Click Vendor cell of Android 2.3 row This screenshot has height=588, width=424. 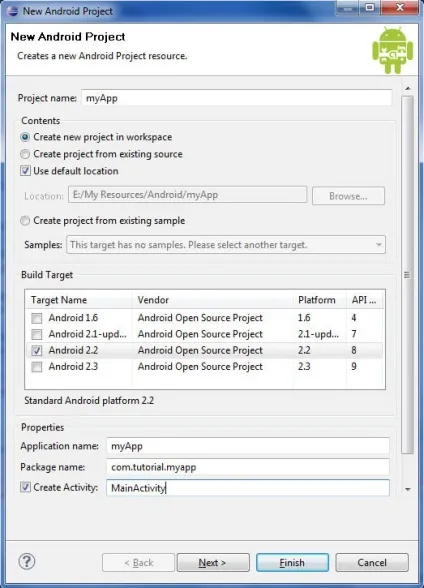click(200, 366)
